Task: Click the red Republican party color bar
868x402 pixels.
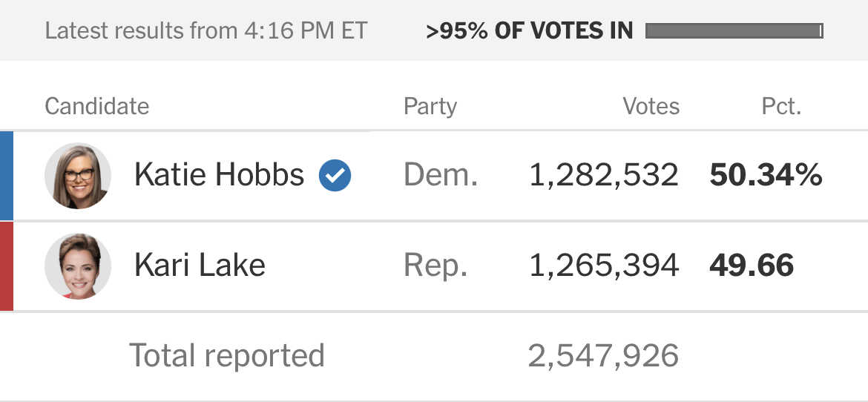Action: coord(7,266)
